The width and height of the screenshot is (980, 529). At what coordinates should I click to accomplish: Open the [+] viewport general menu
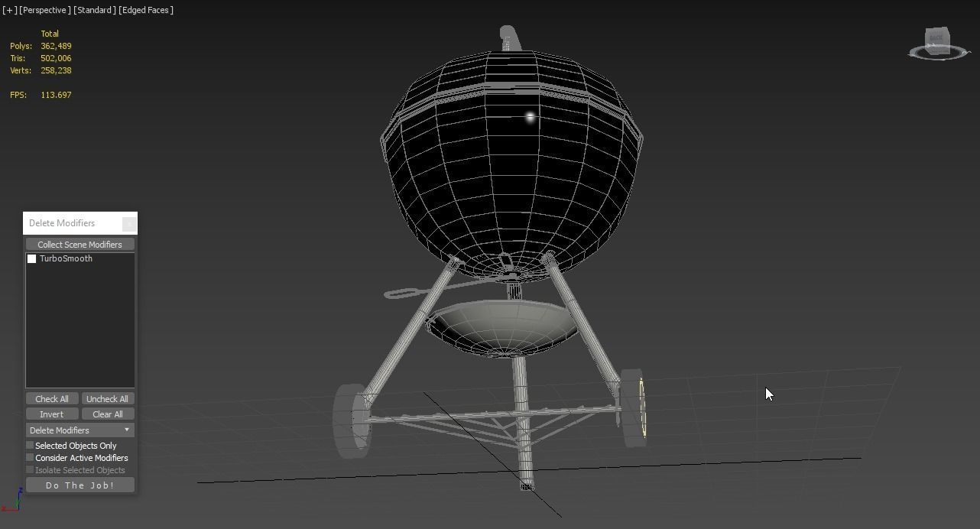tap(9, 10)
